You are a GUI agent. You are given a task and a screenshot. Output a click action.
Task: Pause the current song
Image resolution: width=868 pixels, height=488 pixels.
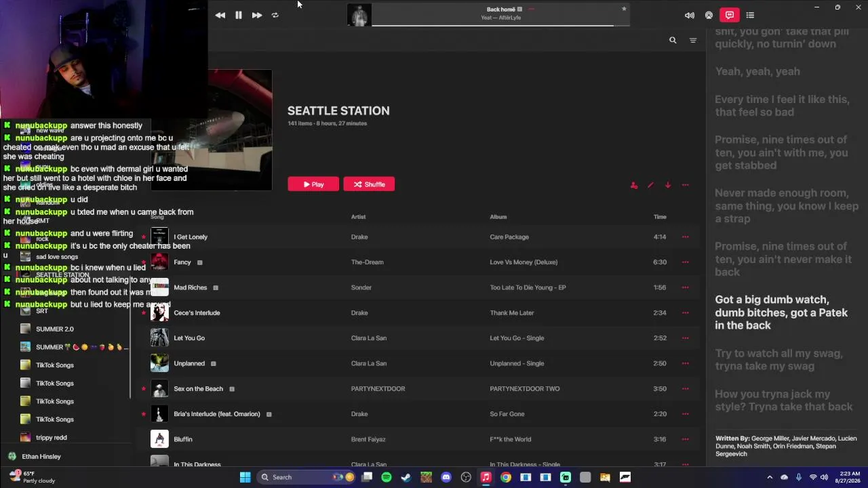tap(239, 15)
